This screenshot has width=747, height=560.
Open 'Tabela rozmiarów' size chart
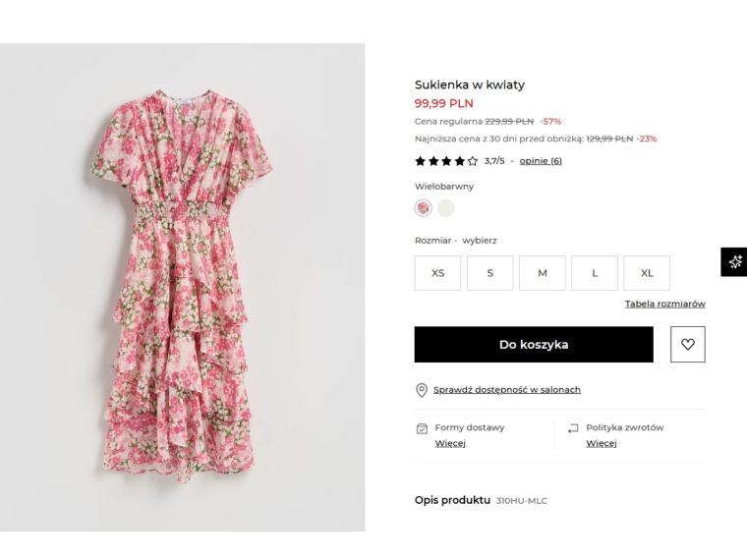coord(664,304)
